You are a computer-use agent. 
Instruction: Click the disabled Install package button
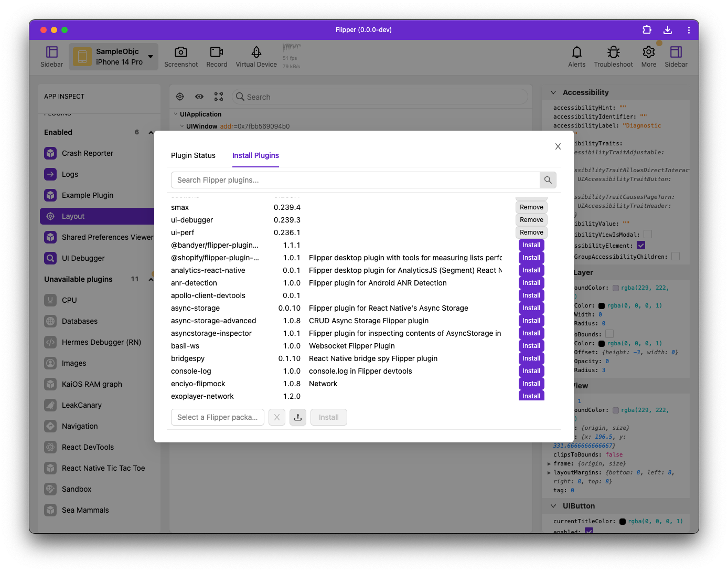pyautogui.click(x=329, y=417)
